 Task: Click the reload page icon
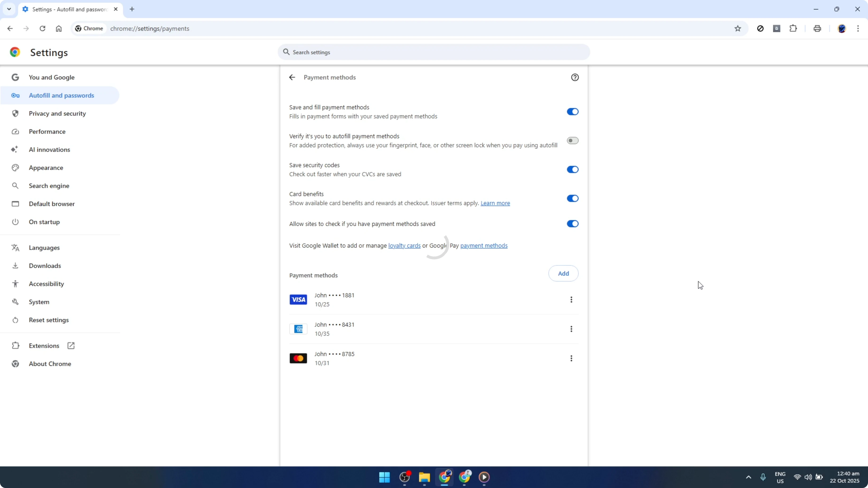click(x=42, y=28)
